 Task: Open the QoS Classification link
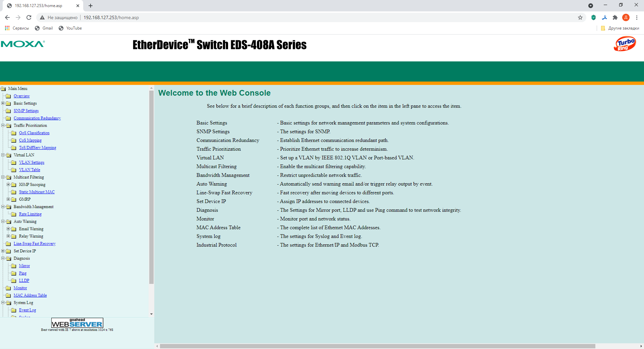pos(34,133)
